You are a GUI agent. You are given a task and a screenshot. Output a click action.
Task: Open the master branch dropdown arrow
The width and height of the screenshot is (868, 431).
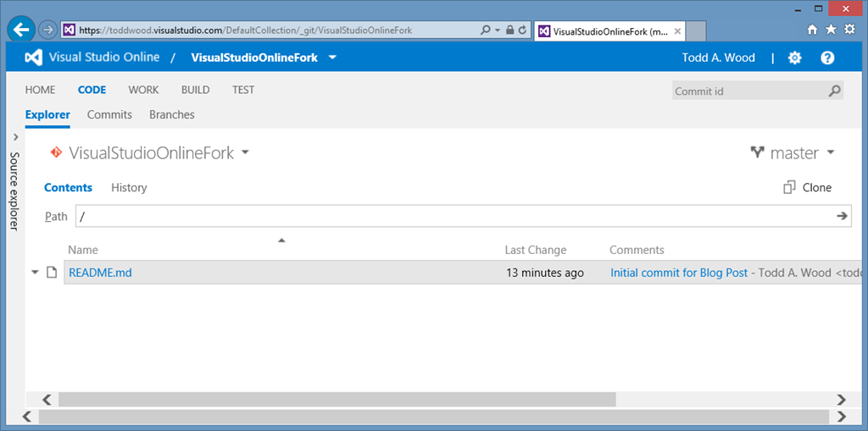tap(830, 152)
